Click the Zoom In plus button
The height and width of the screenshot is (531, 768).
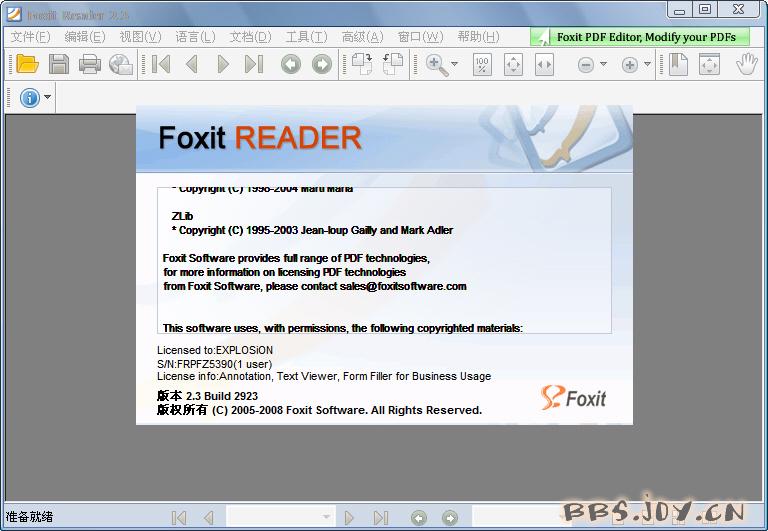pyautogui.click(x=630, y=65)
